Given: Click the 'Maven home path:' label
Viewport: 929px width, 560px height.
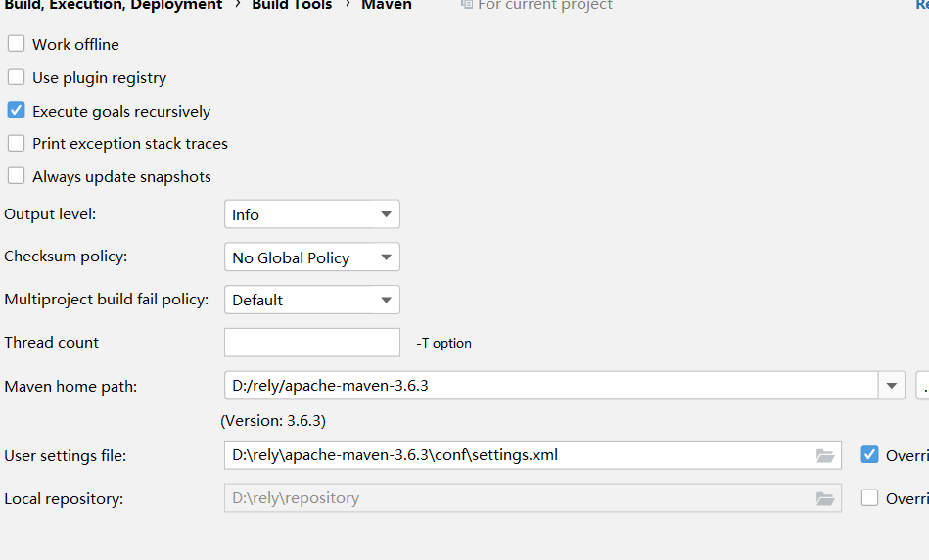Looking at the screenshot, I should (x=70, y=387).
